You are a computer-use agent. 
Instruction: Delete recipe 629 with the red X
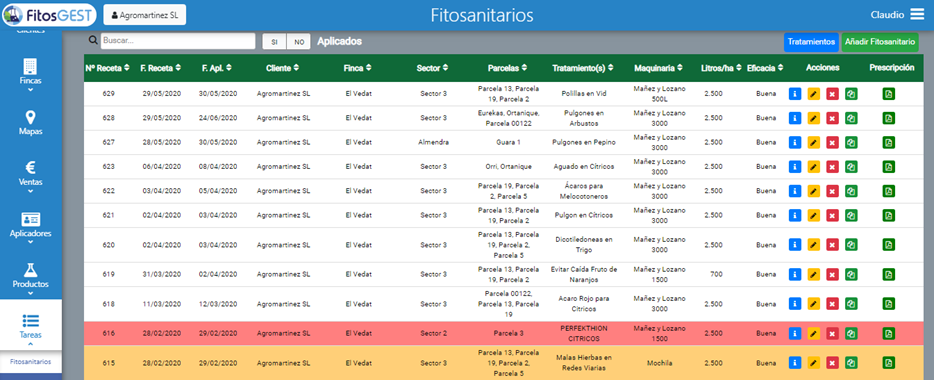(833, 94)
